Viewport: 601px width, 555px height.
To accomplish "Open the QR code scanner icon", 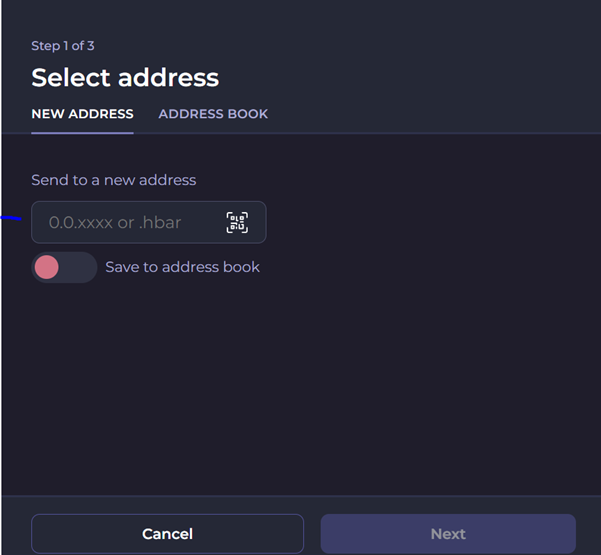I will tap(237, 222).
